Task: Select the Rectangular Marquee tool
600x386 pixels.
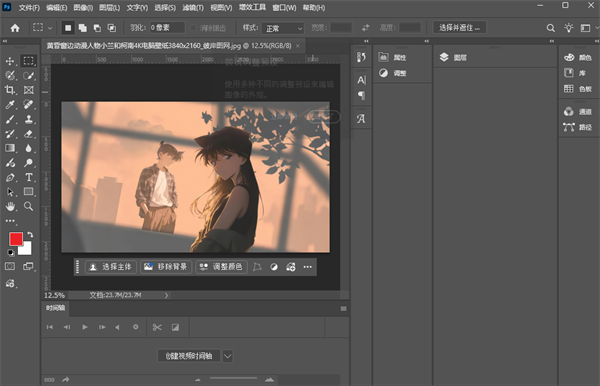Action: tap(29, 61)
